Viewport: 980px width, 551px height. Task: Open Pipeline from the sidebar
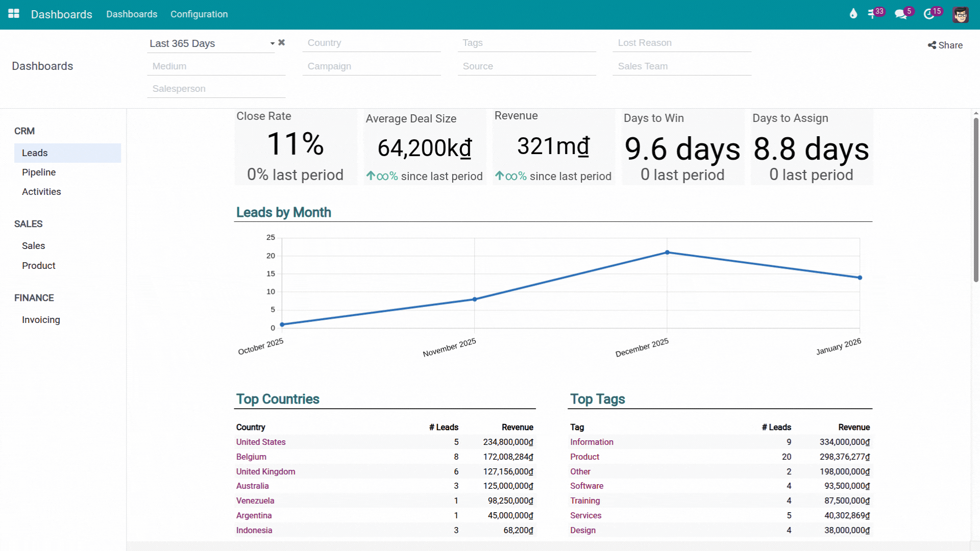[39, 172]
